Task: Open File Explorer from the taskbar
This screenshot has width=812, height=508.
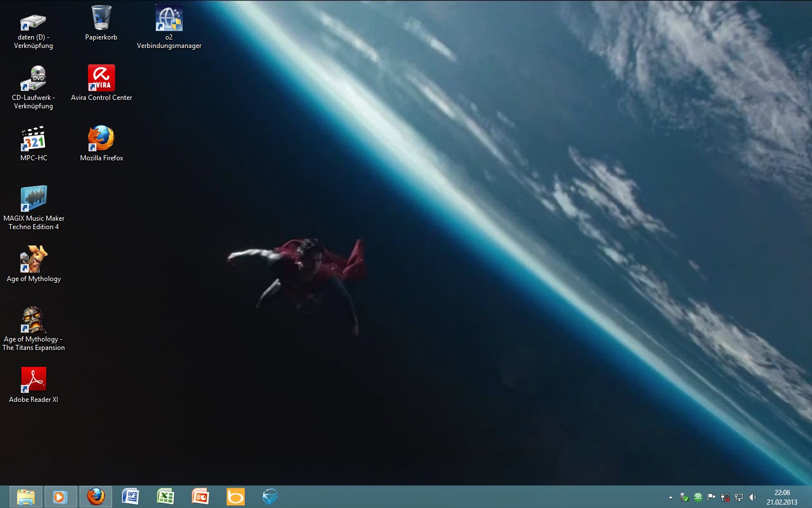Action: 26,497
